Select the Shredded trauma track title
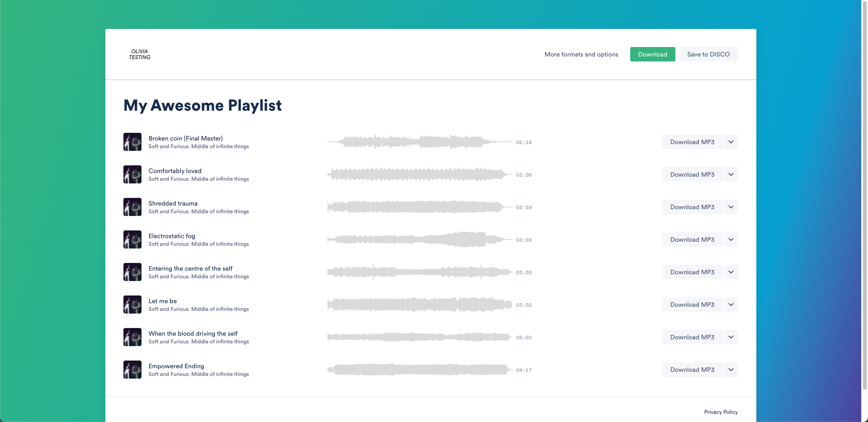This screenshot has height=422, width=868. click(173, 203)
